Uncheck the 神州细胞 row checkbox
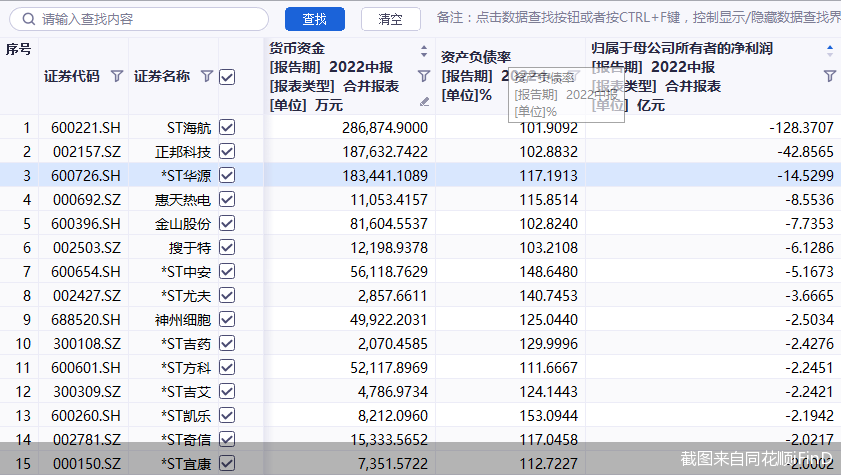Screen dimensions: 841x475 pyautogui.click(x=227, y=320)
